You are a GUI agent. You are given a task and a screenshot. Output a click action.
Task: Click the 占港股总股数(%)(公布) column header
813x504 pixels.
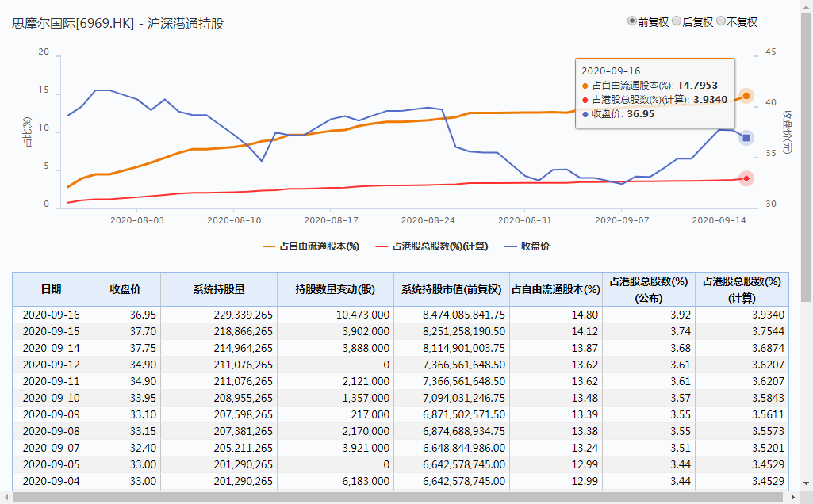point(649,289)
